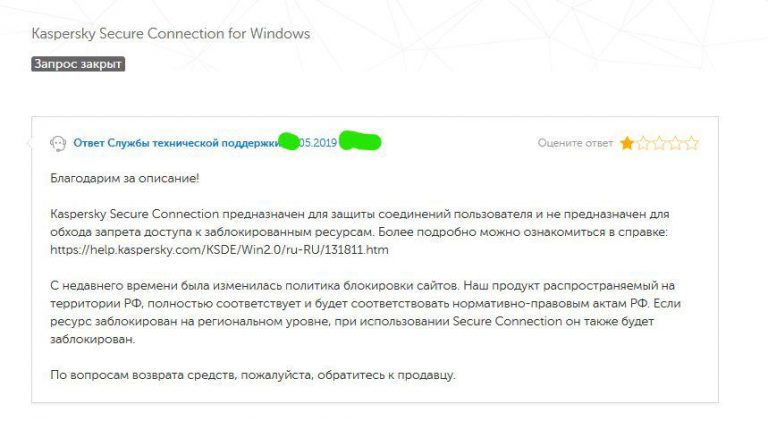The image size is (768, 421).
Task: Click the "Запрос закрыт" status badge
Action: (x=78, y=64)
